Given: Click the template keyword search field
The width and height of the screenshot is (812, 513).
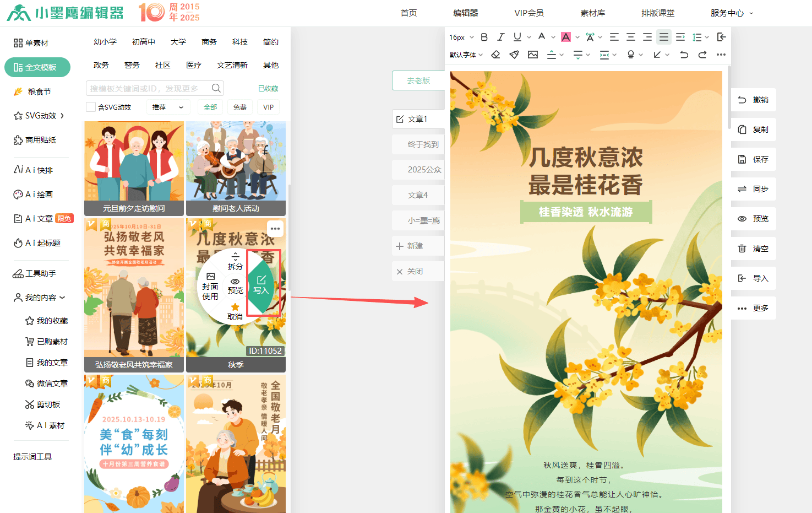Looking at the screenshot, I should 149,88.
